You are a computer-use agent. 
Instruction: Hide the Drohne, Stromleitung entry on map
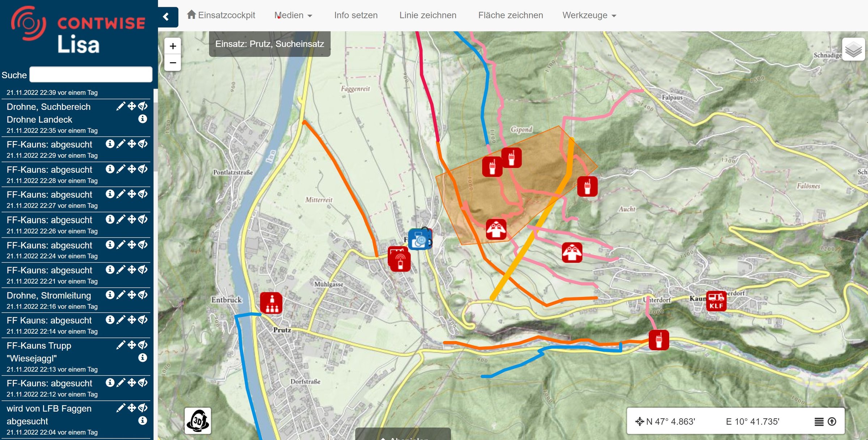[143, 295]
